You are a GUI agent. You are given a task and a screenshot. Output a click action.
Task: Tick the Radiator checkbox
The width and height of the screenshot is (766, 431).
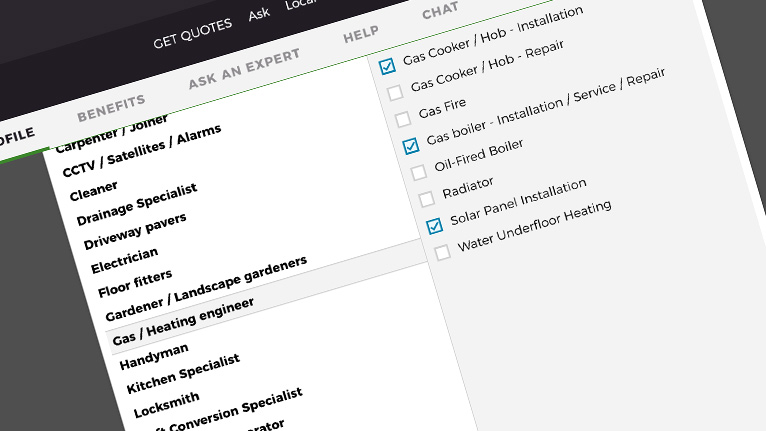click(426, 199)
